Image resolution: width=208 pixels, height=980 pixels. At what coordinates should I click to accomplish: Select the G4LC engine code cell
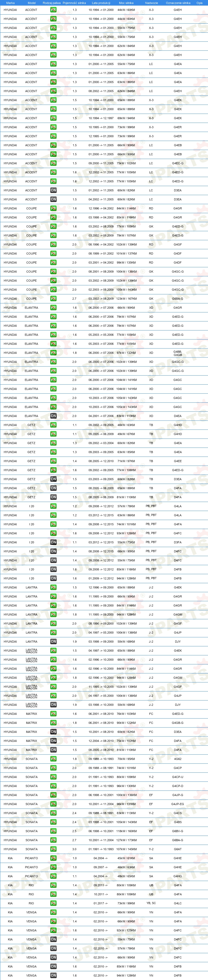[177, 903]
